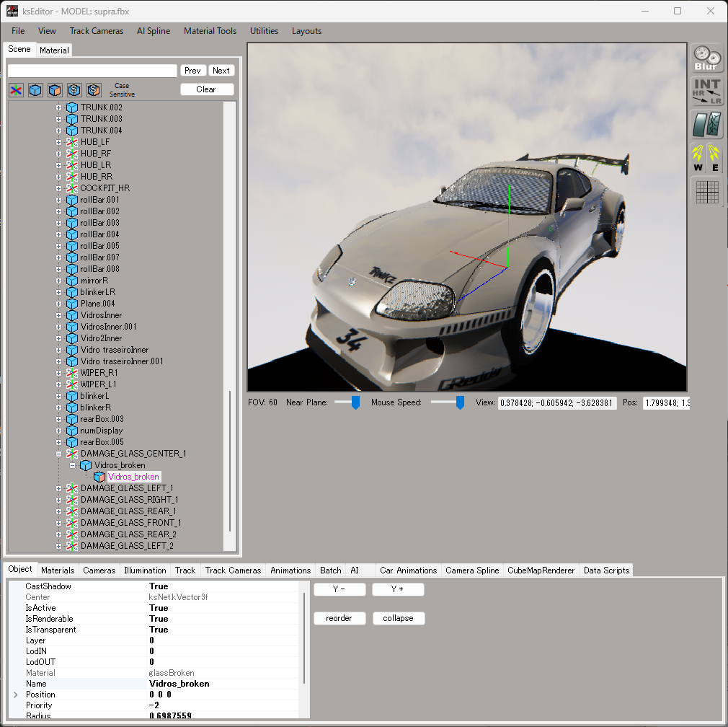Expand the VidrosInner node
728x727 pixels.
pyautogui.click(x=58, y=315)
